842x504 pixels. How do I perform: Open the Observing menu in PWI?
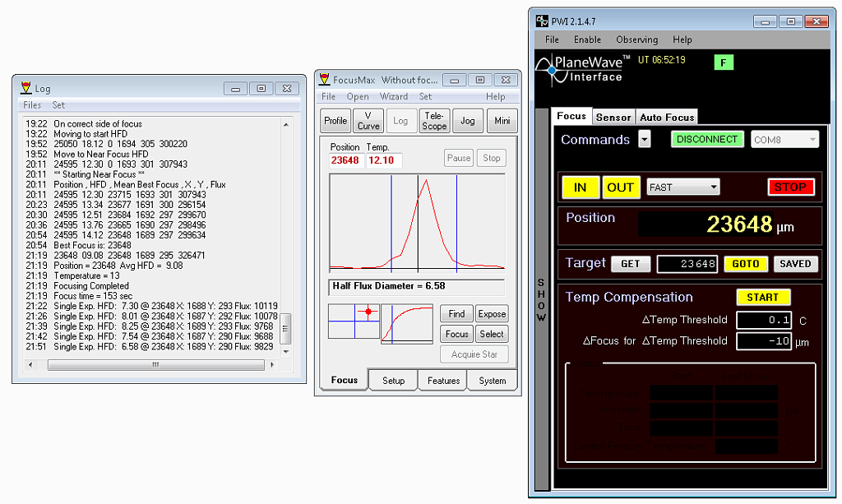(x=636, y=39)
